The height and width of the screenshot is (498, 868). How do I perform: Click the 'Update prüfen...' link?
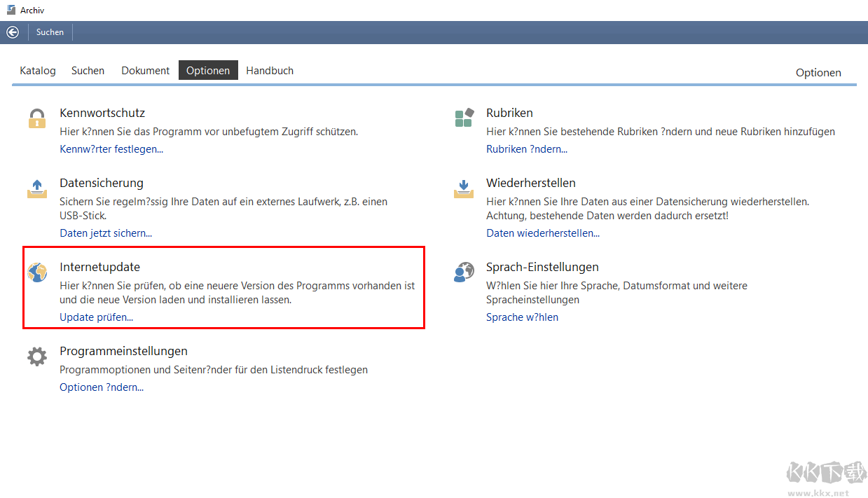(96, 317)
